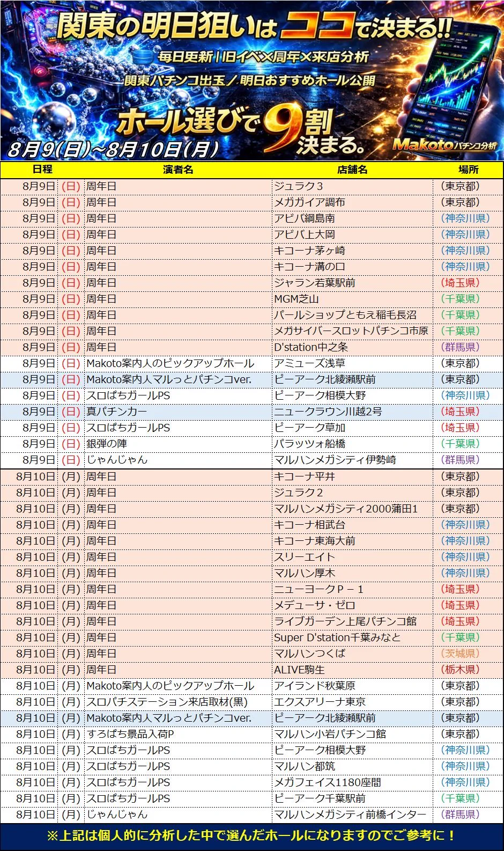Click performer 真パチンカー
The width and height of the screenshot is (504, 851).
116,412
